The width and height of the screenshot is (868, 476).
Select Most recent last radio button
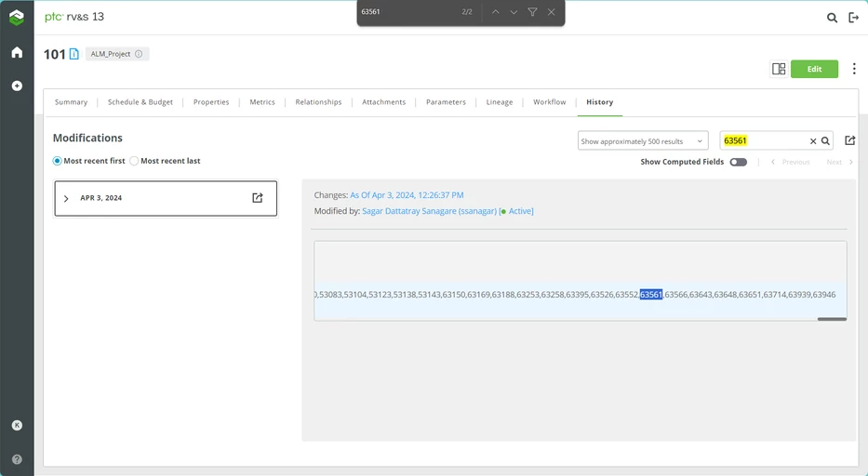(x=134, y=161)
